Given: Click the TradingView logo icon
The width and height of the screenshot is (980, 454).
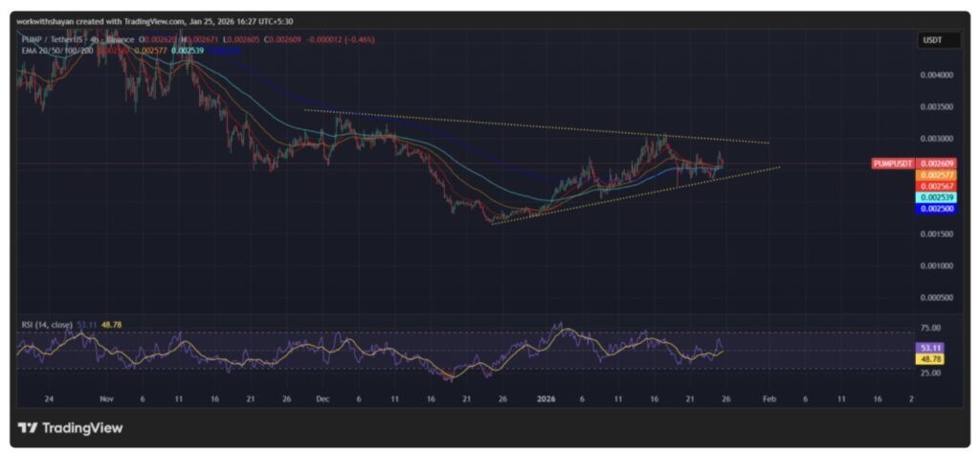Looking at the screenshot, I should (27, 428).
